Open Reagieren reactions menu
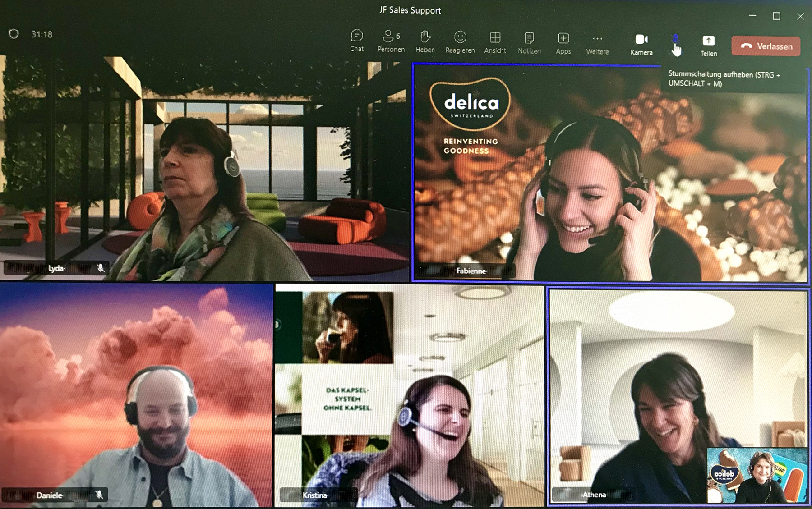This screenshot has width=812, height=509. pos(460,42)
